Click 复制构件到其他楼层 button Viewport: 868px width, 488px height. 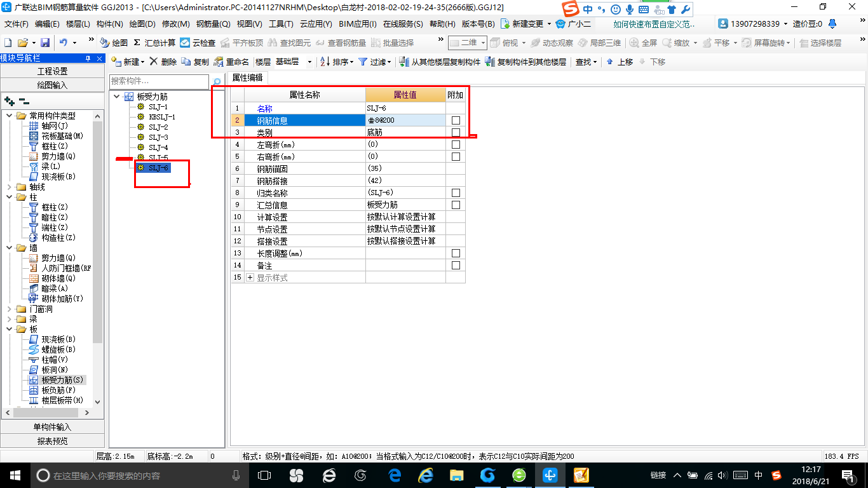coord(526,62)
